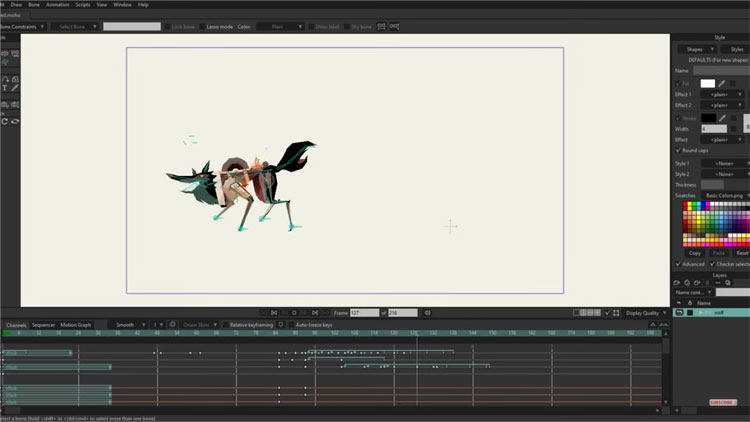Open the bone Color dropdown
The image size is (750, 422).
[280, 27]
